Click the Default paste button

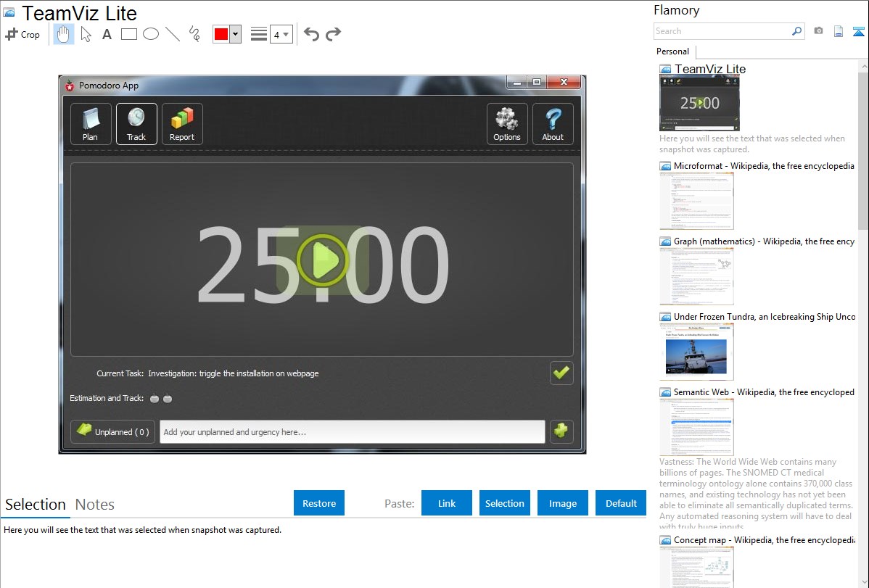click(x=621, y=503)
